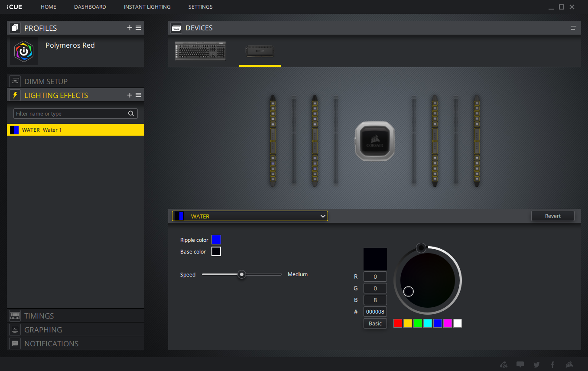Image resolution: width=588 pixels, height=371 pixels.
Task: Go to Instant Lighting menu
Action: pos(147,7)
